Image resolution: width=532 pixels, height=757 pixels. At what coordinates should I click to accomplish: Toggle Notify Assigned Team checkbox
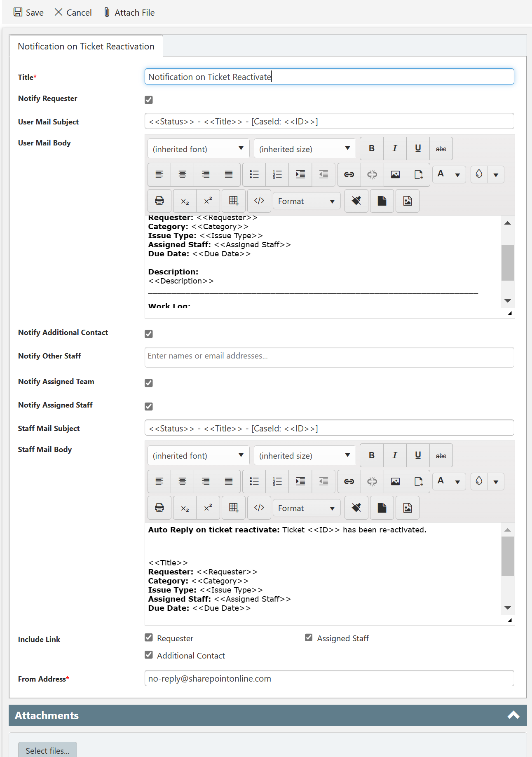coord(149,383)
